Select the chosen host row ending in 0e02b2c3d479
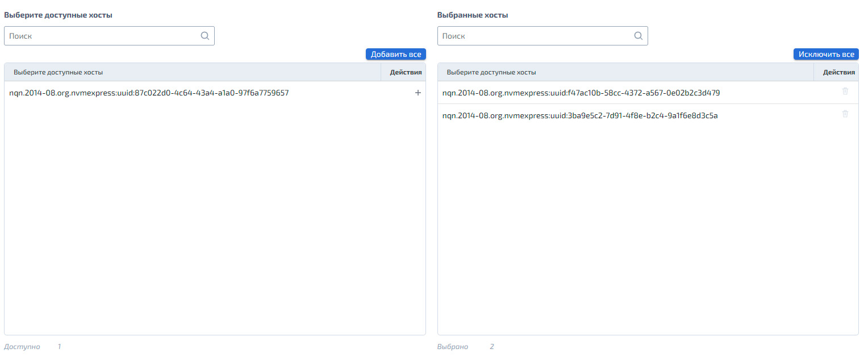This screenshot has width=868, height=357. (648, 93)
